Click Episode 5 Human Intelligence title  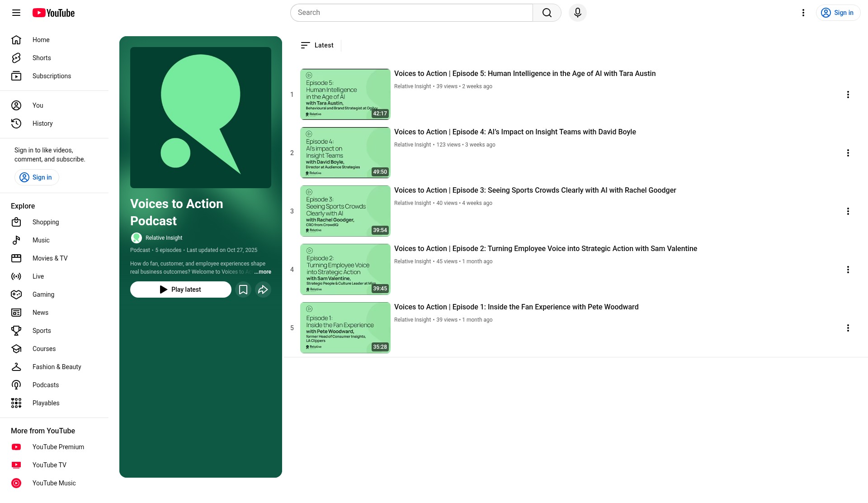pos(525,74)
